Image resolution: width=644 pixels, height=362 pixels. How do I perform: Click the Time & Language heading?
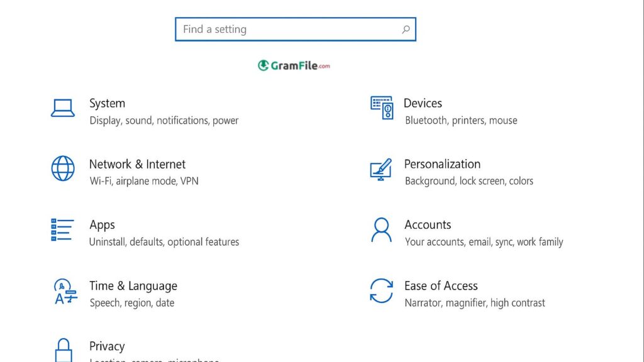133,286
